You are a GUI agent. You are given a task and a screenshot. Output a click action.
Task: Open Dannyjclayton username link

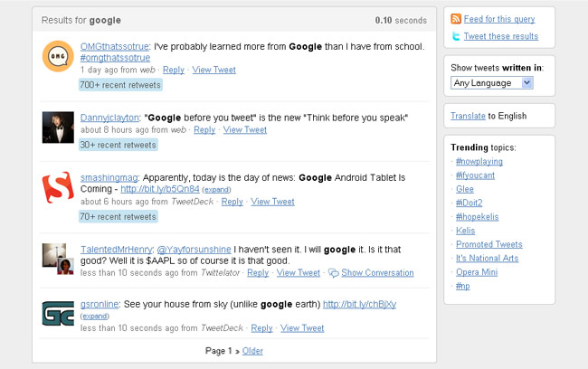tap(109, 118)
